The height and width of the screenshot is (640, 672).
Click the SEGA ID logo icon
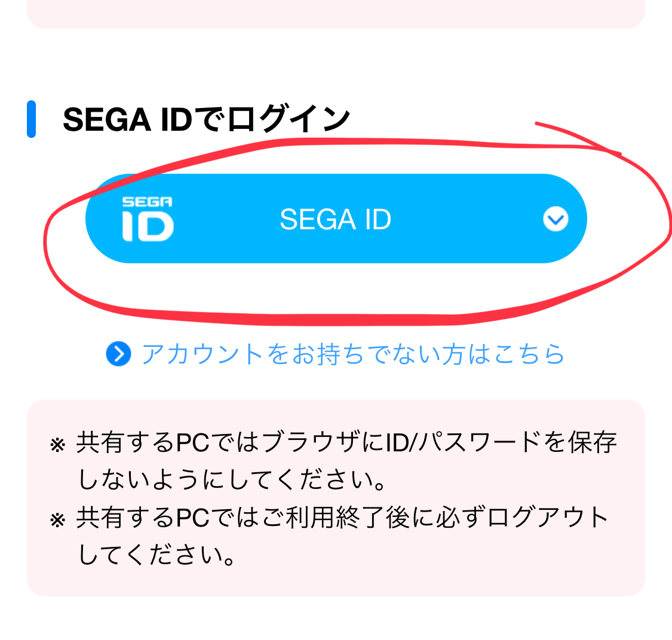click(x=148, y=219)
